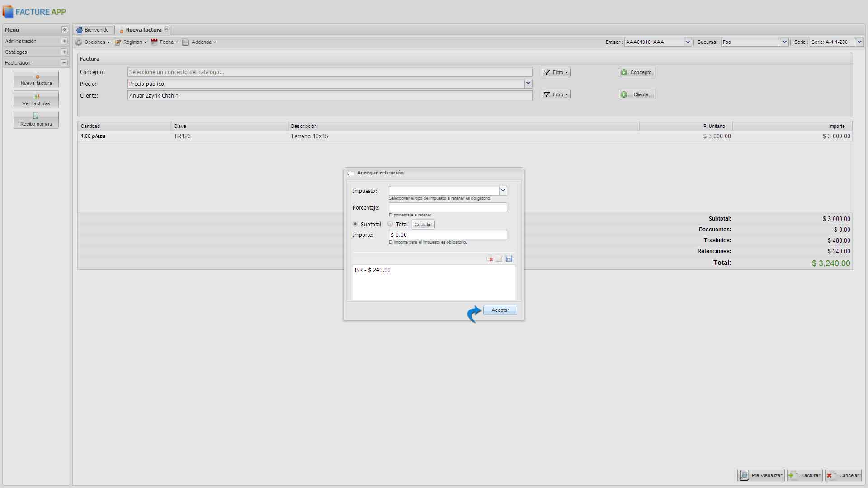Viewport: 868px width, 488px height.
Task: Collapse the Facturación menu section
Action: pos(64,63)
